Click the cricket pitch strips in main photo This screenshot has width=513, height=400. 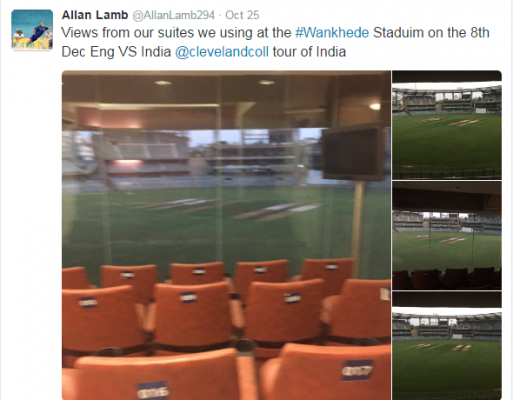[x=227, y=208]
